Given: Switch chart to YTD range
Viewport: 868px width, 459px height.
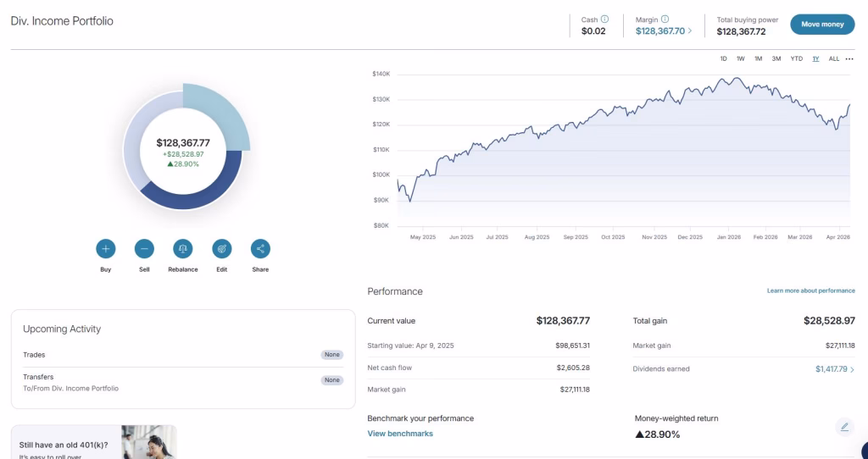Looking at the screenshot, I should click(796, 58).
